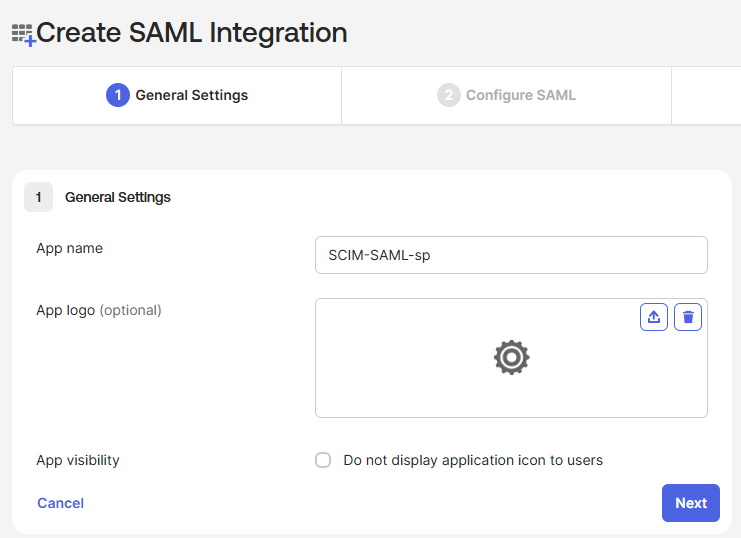This screenshot has height=538, width=741.
Task: Click the General Settings section heading
Action: (118, 197)
